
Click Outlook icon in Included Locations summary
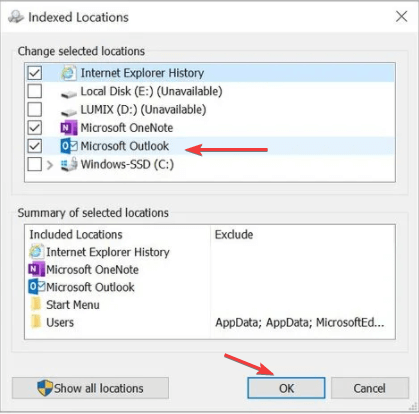[36, 287]
